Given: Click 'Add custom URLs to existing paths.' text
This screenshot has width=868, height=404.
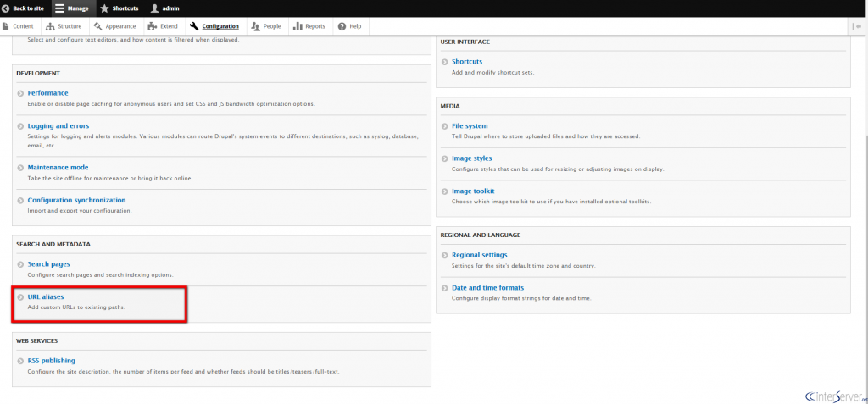Looking at the screenshot, I should pos(76,307).
